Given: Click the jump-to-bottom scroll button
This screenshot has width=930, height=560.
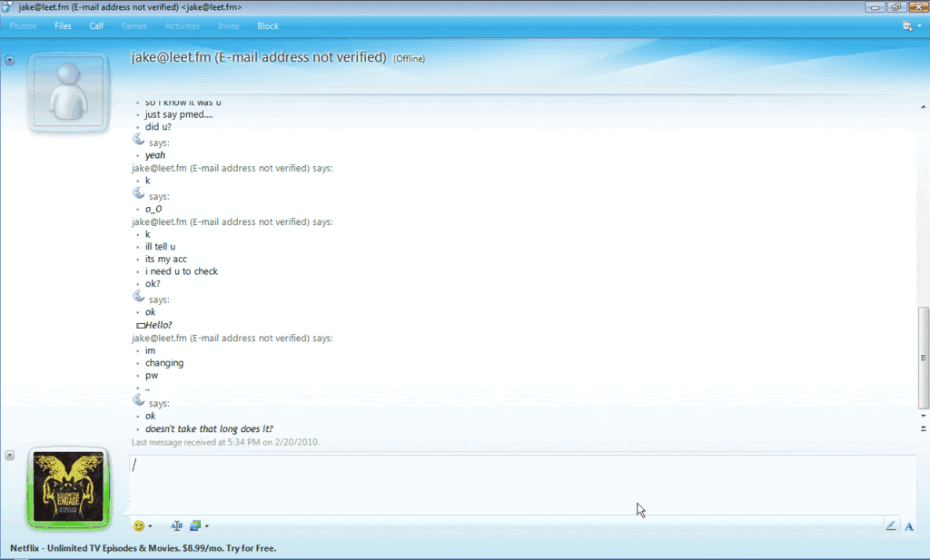Looking at the screenshot, I should coord(924,428).
